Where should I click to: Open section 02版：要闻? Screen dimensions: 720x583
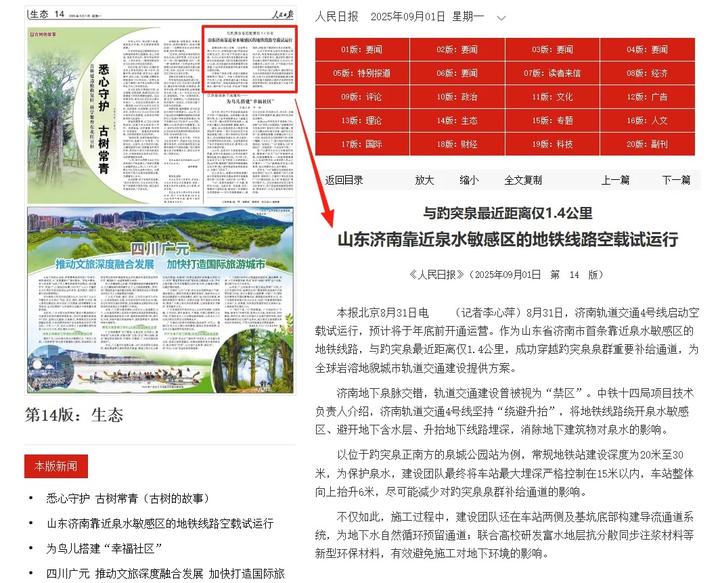pos(457,50)
